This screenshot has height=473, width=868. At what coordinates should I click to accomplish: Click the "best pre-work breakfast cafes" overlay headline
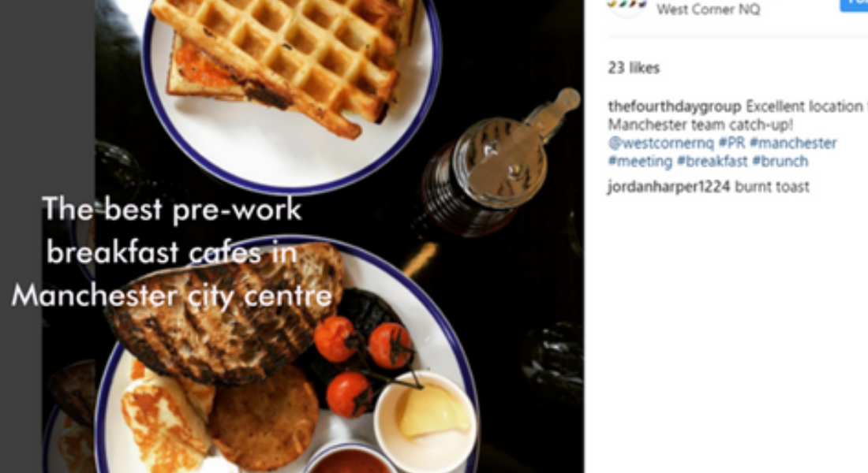click(x=173, y=251)
